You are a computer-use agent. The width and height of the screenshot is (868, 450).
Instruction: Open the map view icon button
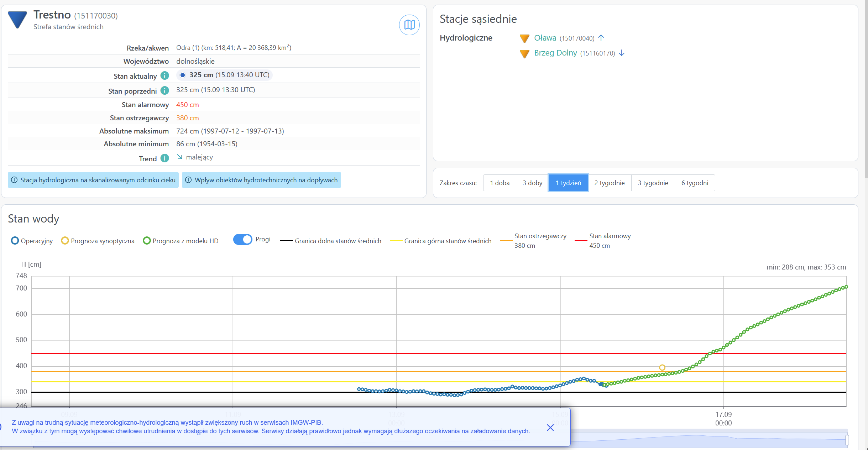tap(409, 25)
